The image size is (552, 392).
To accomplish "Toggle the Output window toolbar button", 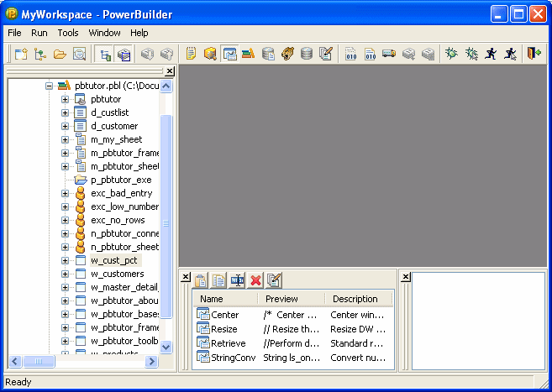I will pyautogui.click(x=124, y=54).
